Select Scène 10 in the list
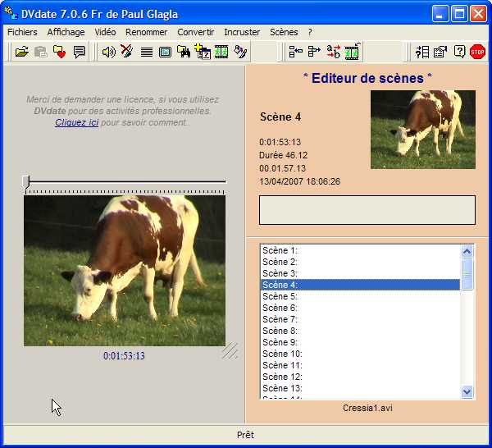This screenshot has height=448, width=492. [360, 354]
